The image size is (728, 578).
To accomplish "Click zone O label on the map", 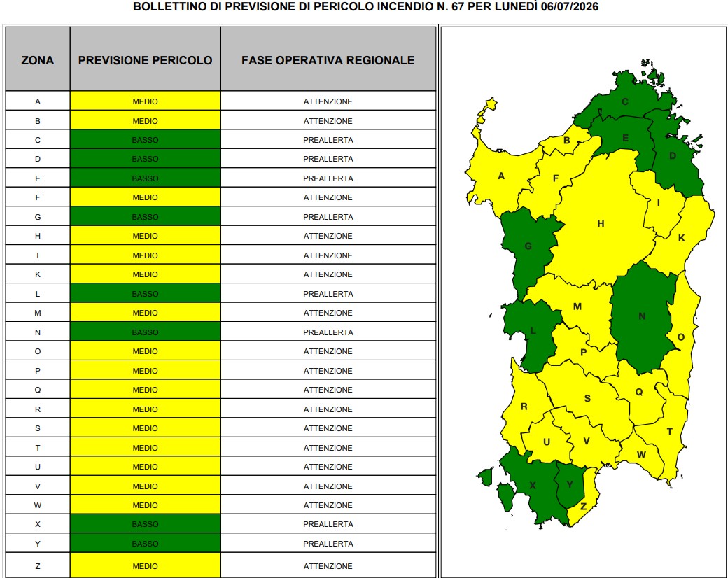I will 680,337.
